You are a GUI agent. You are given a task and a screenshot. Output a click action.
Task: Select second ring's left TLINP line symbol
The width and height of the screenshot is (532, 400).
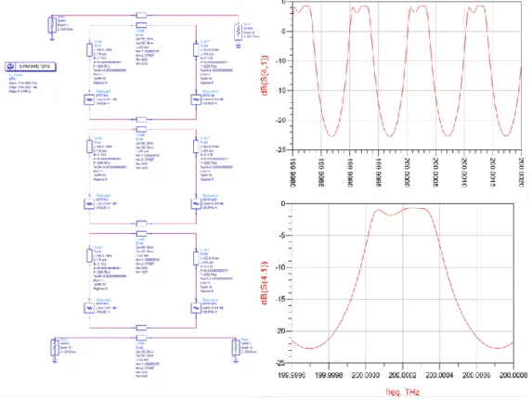click(89, 147)
